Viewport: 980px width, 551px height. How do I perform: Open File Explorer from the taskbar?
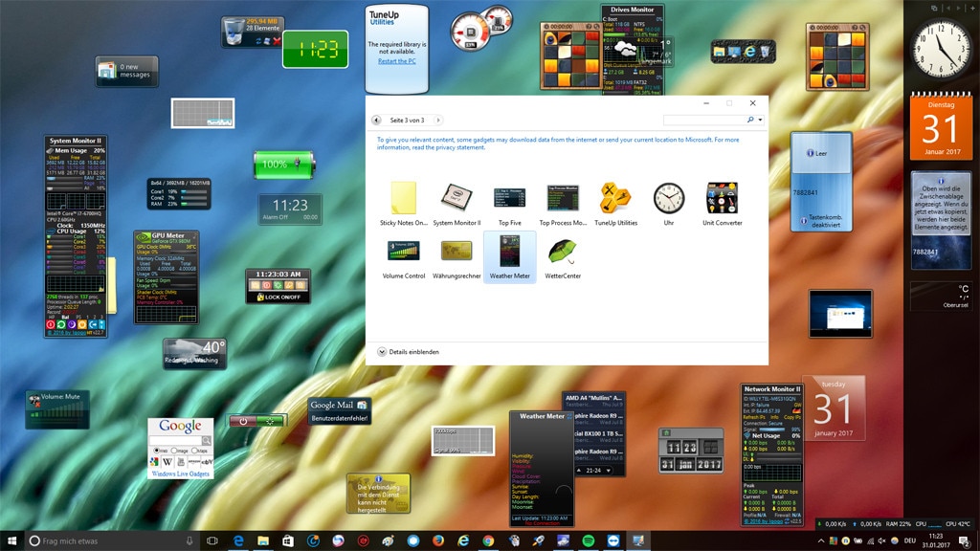263,540
